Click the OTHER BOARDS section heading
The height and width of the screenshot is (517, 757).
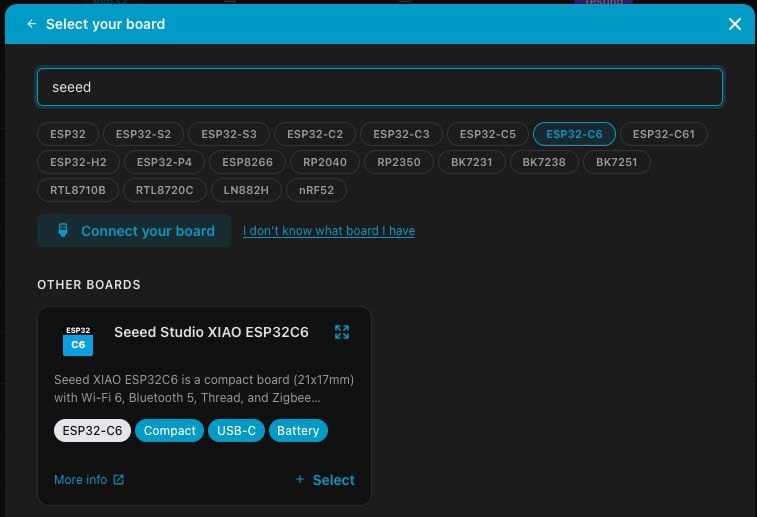tap(89, 285)
